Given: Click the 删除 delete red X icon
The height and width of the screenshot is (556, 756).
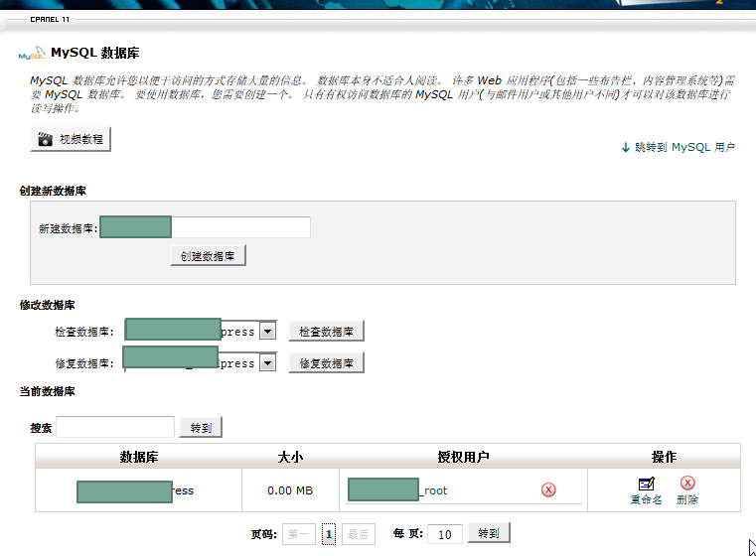Looking at the screenshot, I should (687, 483).
